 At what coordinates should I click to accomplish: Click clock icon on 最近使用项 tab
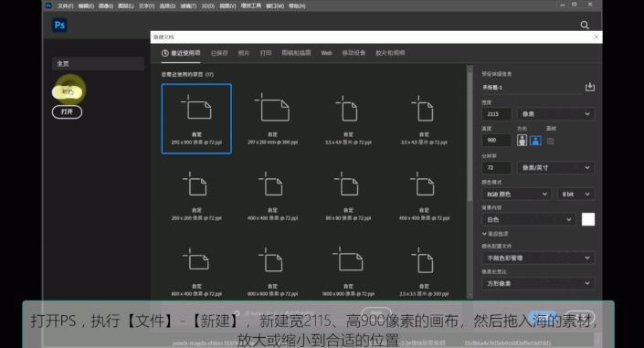click(x=164, y=53)
